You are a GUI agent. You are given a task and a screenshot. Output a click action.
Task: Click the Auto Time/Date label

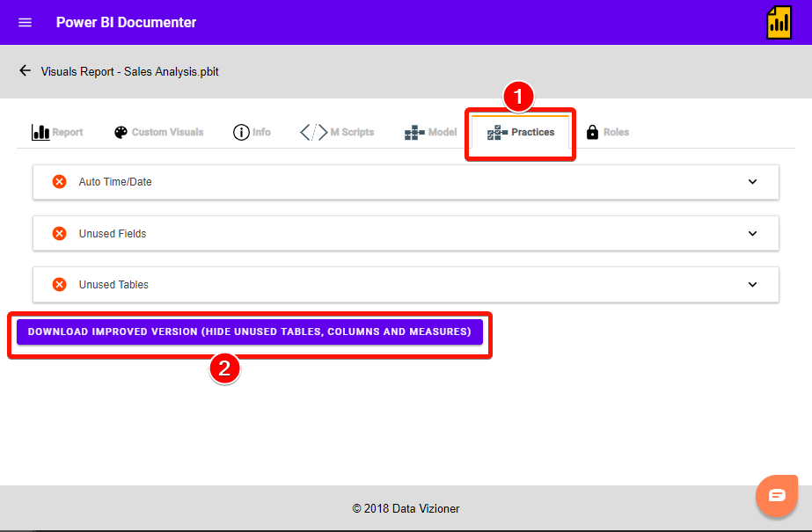click(115, 182)
